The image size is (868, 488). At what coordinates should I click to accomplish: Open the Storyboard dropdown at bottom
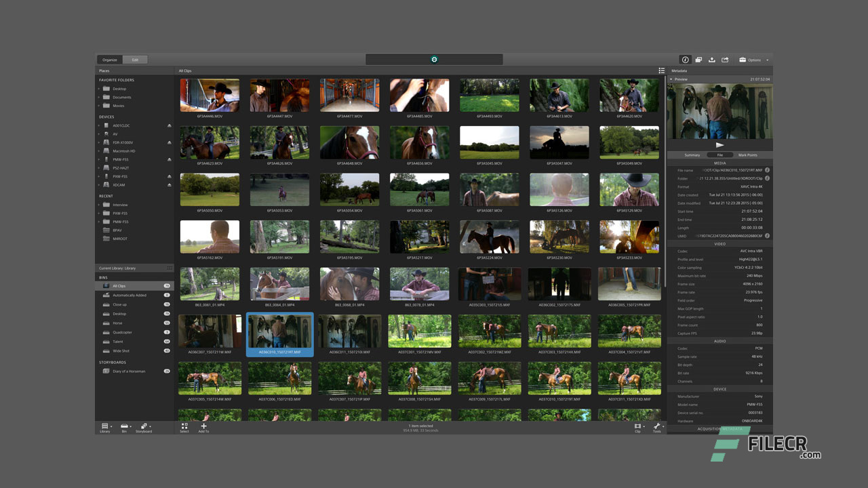coord(144,427)
